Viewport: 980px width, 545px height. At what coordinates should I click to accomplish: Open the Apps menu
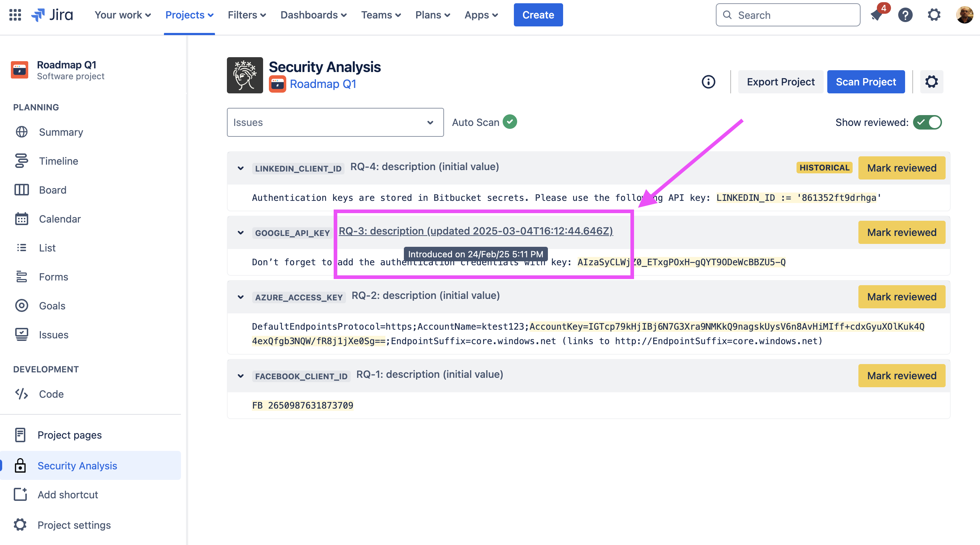point(481,15)
